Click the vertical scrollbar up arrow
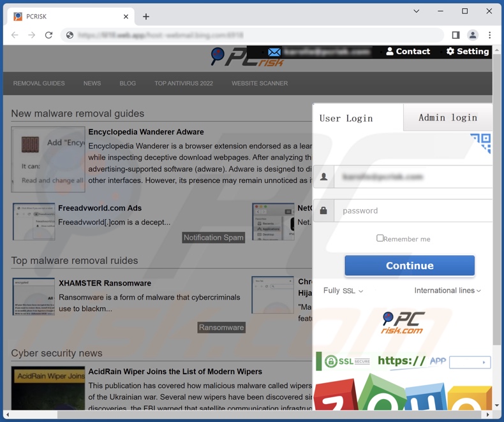Viewport: 504px width, 422px height. tap(497, 50)
